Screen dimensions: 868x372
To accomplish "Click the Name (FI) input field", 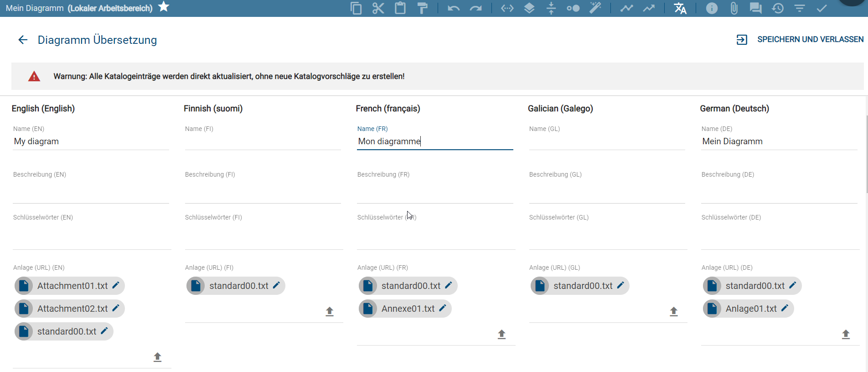I will (x=263, y=142).
